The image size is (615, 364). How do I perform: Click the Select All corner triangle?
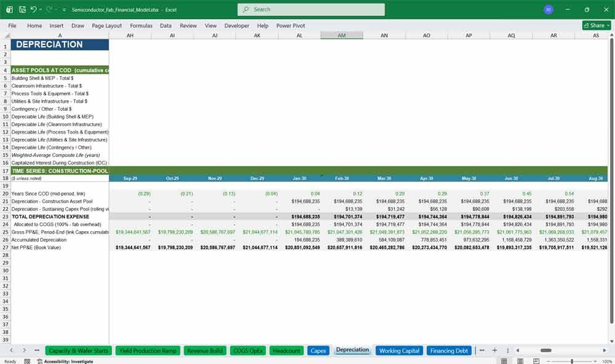7,36
